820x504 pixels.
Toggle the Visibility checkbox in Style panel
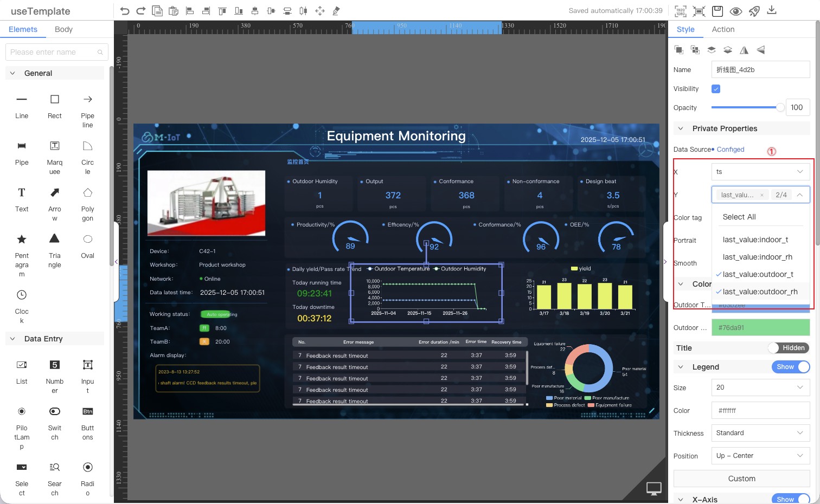pyautogui.click(x=715, y=88)
